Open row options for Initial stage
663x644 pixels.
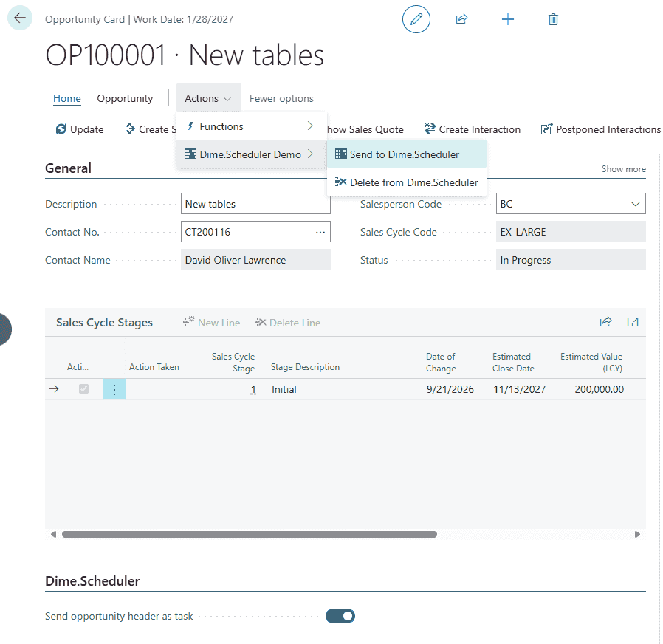click(114, 389)
